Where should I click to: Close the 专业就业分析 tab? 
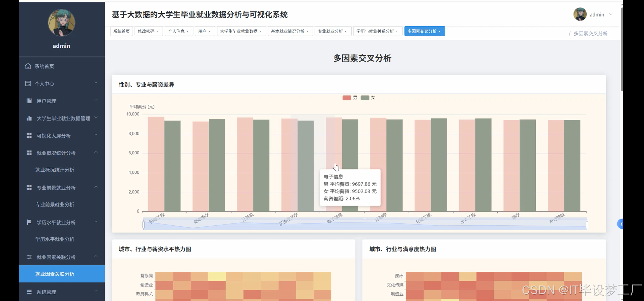click(x=346, y=32)
